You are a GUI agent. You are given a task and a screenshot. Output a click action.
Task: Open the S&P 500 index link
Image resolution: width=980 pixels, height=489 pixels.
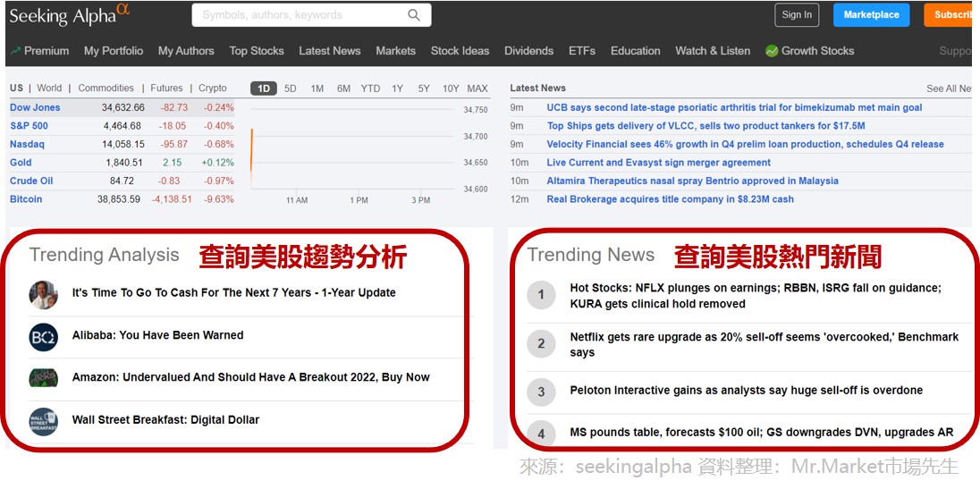pos(29,125)
